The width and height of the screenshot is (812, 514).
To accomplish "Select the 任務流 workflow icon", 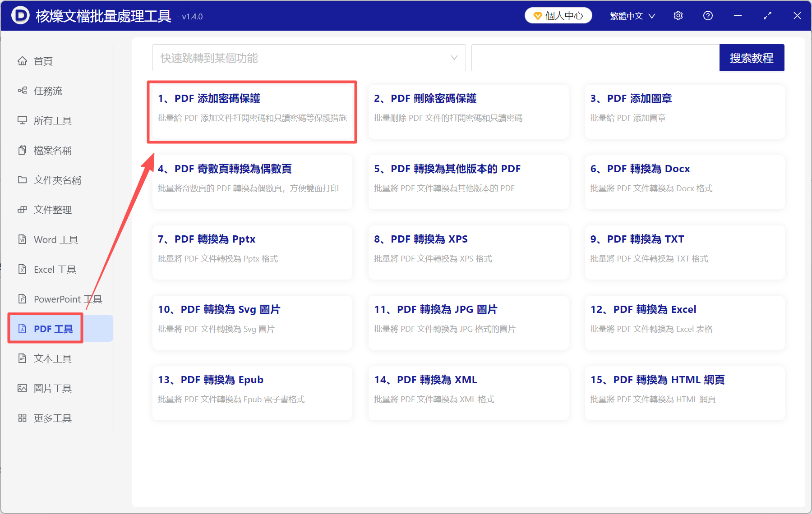I will 22,91.
